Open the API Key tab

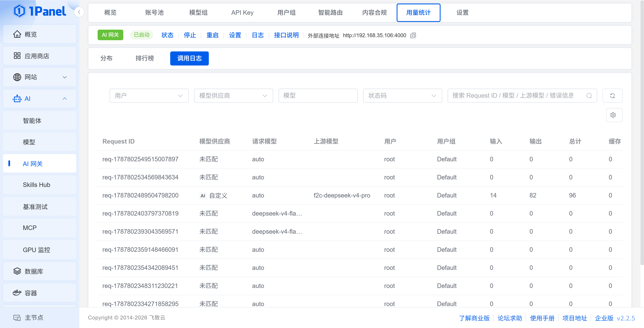point(242,13)
